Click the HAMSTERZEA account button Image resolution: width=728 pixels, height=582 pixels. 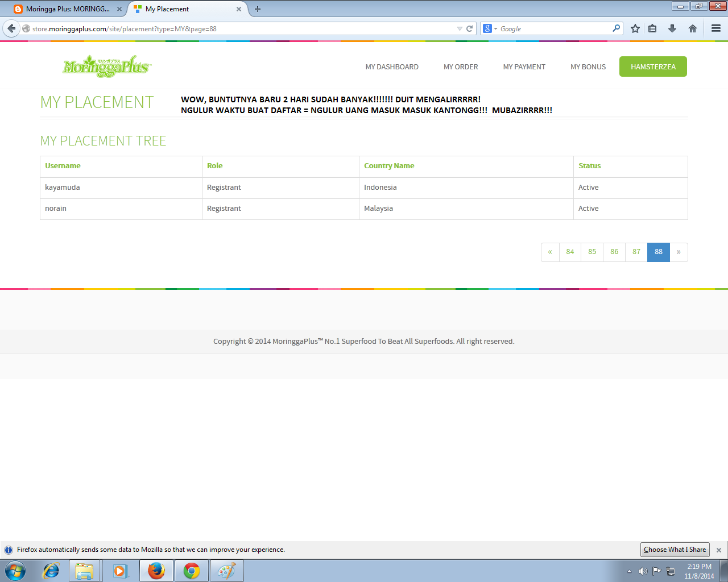653,66
